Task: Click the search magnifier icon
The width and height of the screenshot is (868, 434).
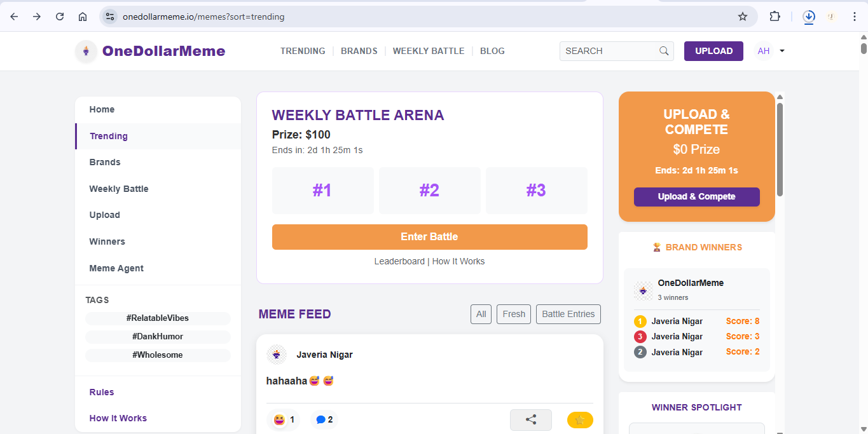Action: pyautogui.click(x=664, y=51)
